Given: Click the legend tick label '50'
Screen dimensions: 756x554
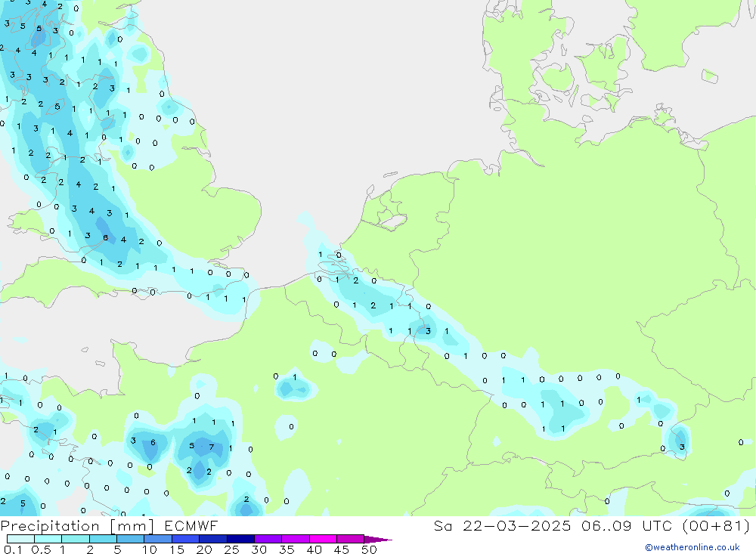Looking at the screenshot, I should coord(370,549).
